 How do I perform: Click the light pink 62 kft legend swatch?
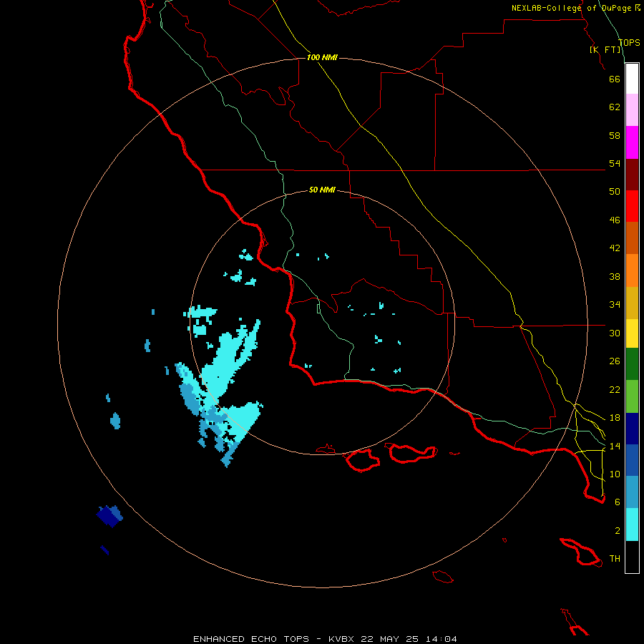[x=632, y=110]
